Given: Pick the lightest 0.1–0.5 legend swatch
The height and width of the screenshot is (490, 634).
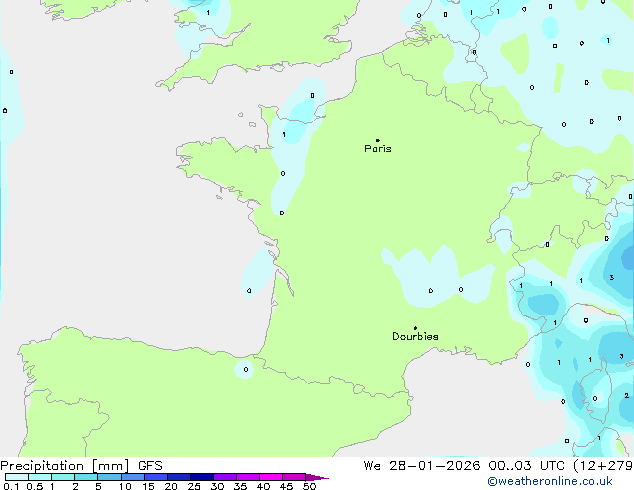Looking at the screenshot, I should coord(17,477).
